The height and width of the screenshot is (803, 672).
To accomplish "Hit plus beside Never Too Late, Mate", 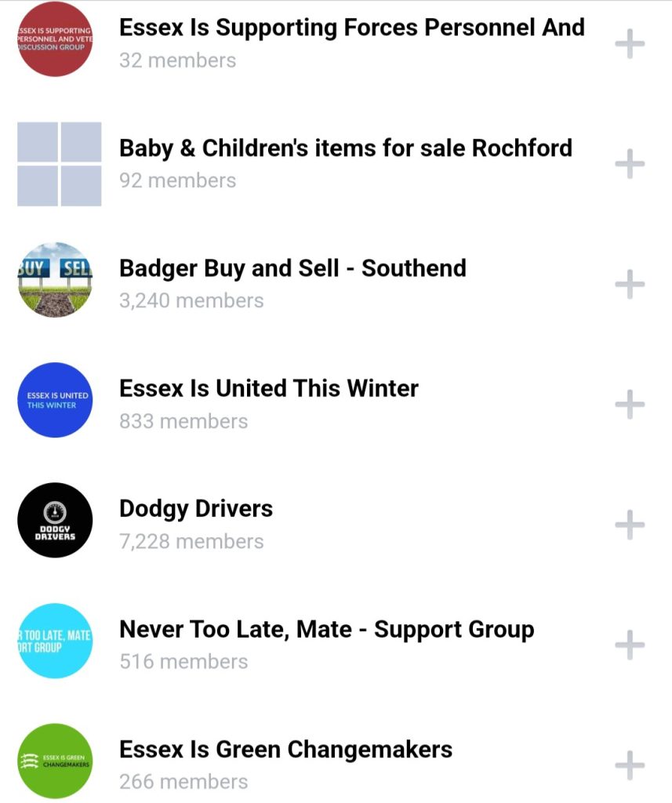I will coord(629,645).
